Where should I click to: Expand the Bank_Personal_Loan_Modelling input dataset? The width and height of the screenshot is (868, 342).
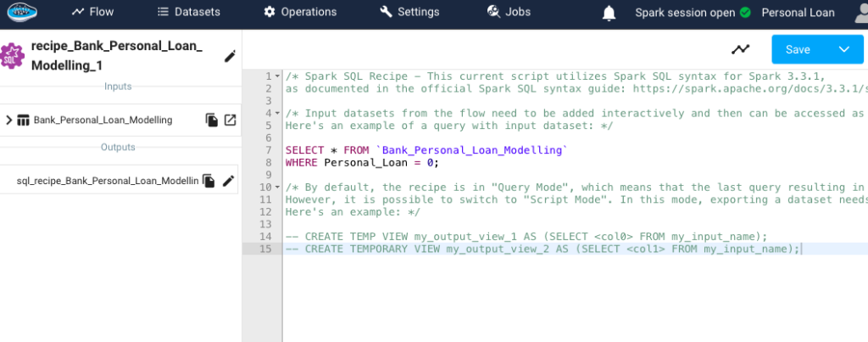pyautogui.click(x=8, y=120)
